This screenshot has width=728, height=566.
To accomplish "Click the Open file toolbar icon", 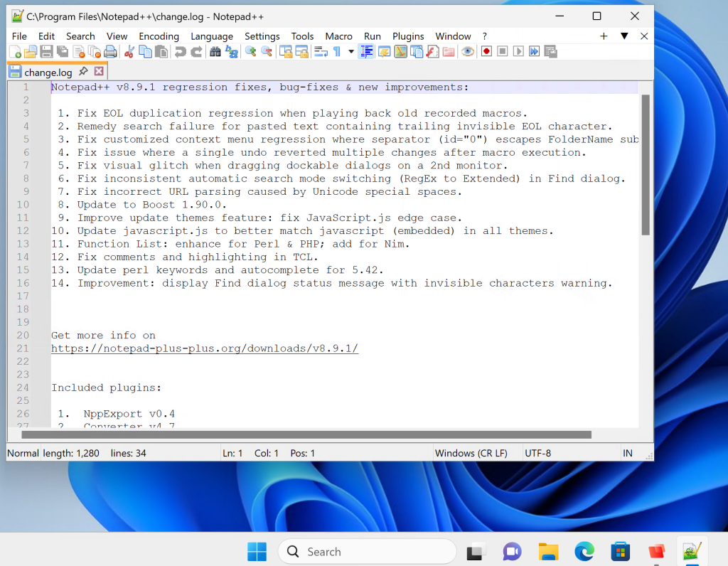I will (x=31, y=51).
